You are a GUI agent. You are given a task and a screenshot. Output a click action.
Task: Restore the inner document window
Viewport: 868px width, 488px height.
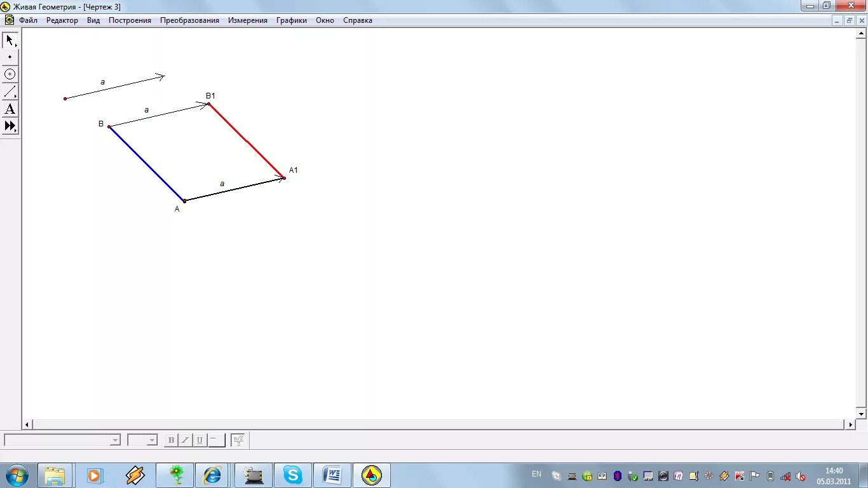pos(850,20)
